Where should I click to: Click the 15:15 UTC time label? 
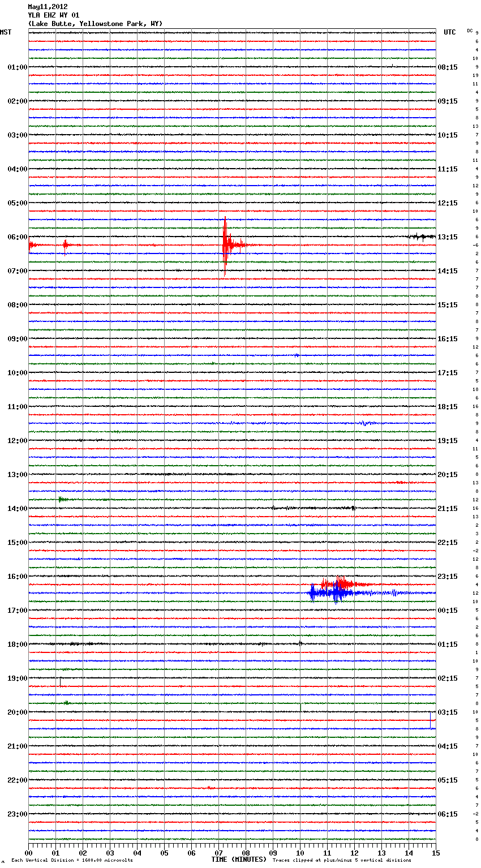coord(448,304)
